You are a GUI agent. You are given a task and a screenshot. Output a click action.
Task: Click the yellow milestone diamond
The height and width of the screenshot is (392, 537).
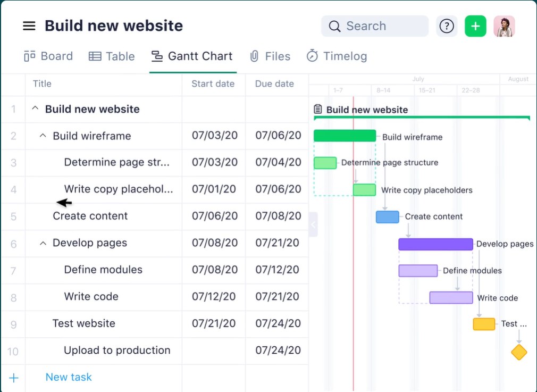[x=519, y=352]
